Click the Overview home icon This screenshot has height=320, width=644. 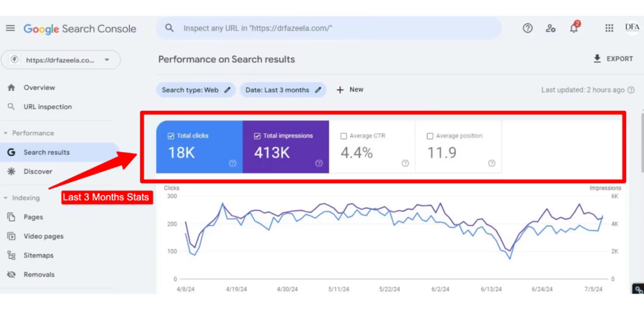coord(11,87)
